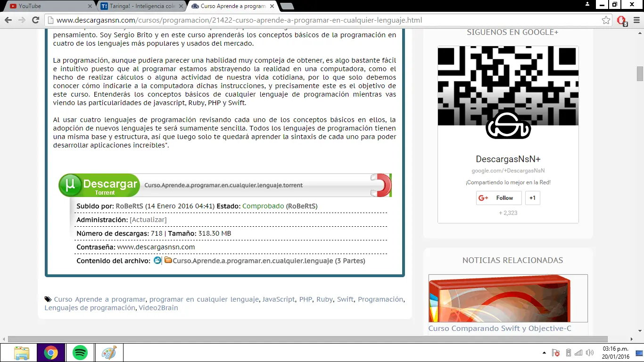Click the Comprobado status text
This screenshot has width=644, height=362.
pyautogui.click(x=263, y=206)
